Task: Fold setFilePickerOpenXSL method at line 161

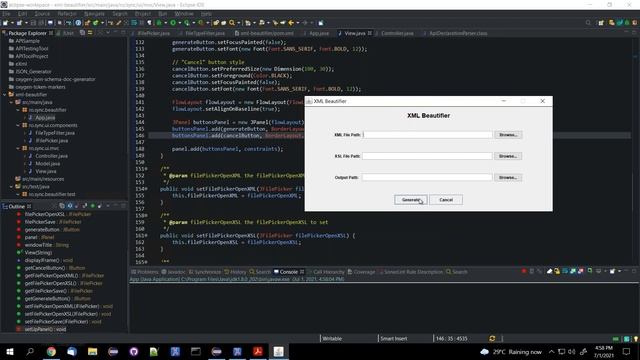Action: tap(147, 236)
